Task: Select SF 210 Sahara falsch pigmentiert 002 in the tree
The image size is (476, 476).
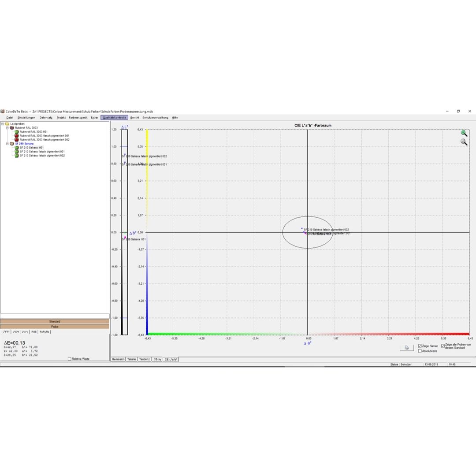Action: point(41,155)
